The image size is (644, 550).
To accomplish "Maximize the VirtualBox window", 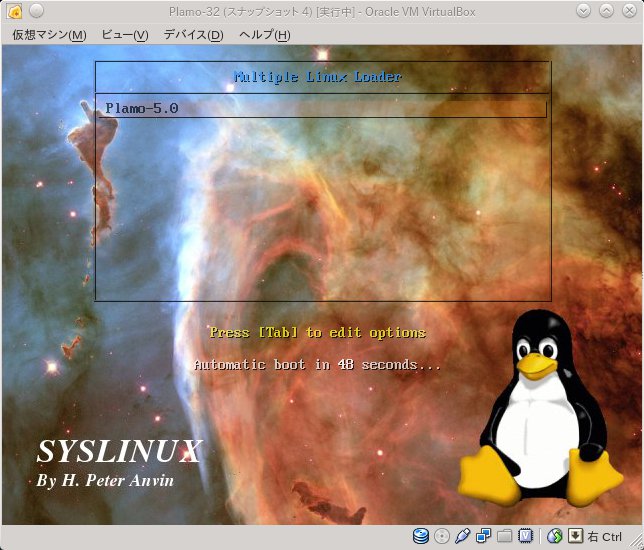I will pos(606,11).
